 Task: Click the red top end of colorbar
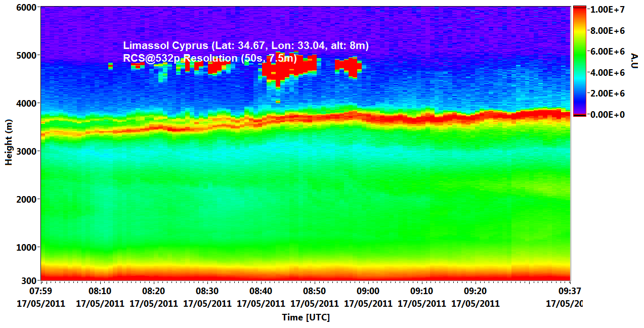click(x=579, y=10)
